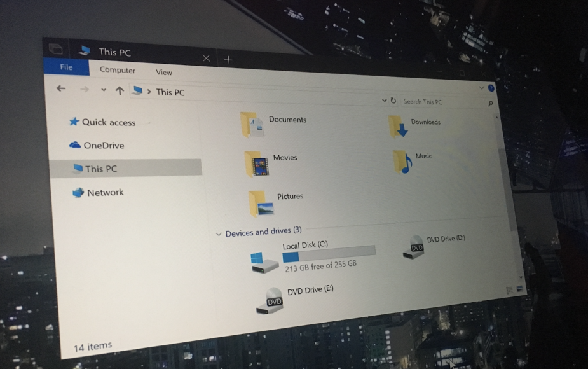Open the View ribbon tab
The height and width of the screenshot is (369, 588).
click(x=164, y=72)
